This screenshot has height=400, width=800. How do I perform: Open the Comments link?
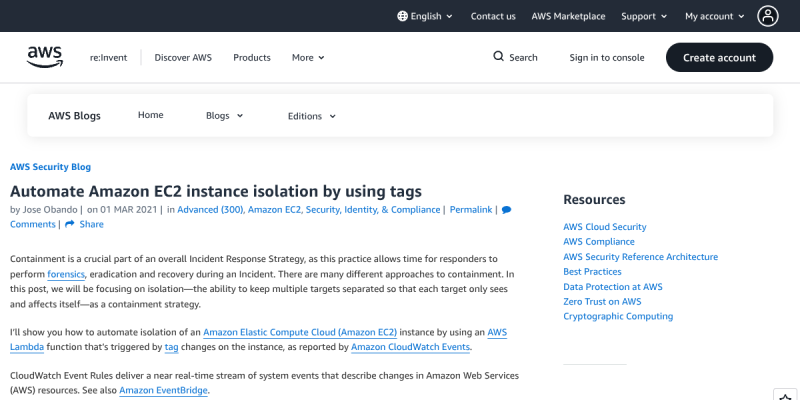coord(33,224)
